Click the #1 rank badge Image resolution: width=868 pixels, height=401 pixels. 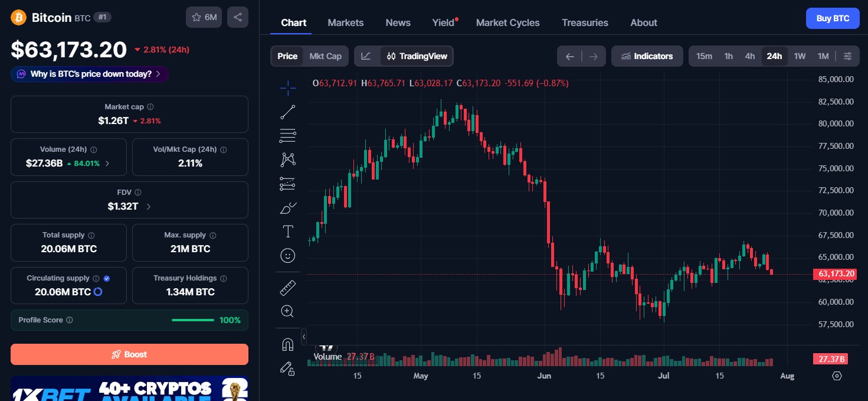click(x=102, y=17)
